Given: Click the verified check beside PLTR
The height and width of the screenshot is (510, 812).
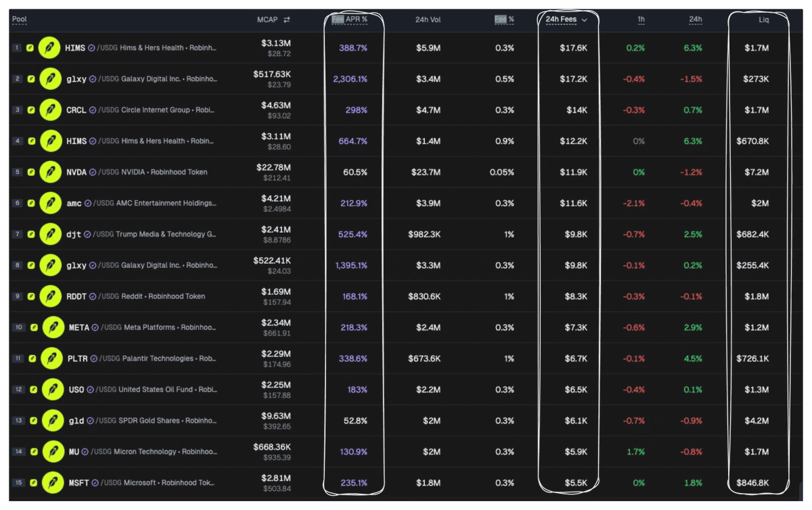Looking at the screenshot, I should (94, 358).
